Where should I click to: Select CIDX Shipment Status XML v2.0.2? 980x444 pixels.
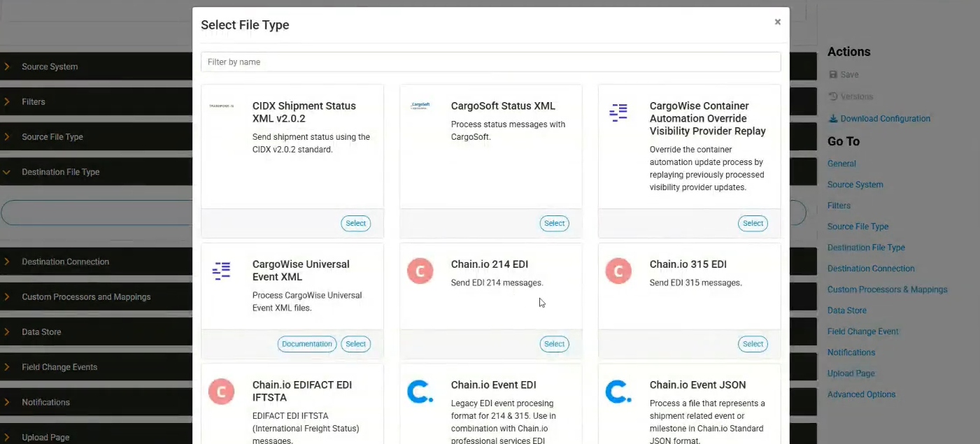click(355, 223)
